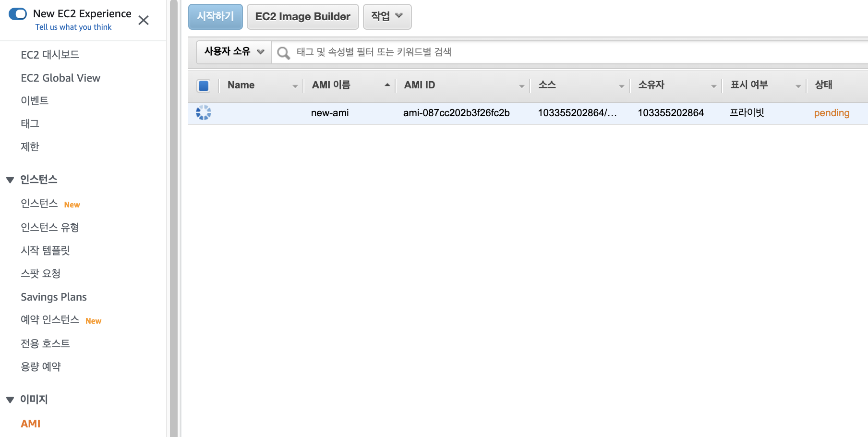This screenshot has width=868, height=437.
Task: Open the 표시 여부 column dropdown arrow
Action: (798, 86)
